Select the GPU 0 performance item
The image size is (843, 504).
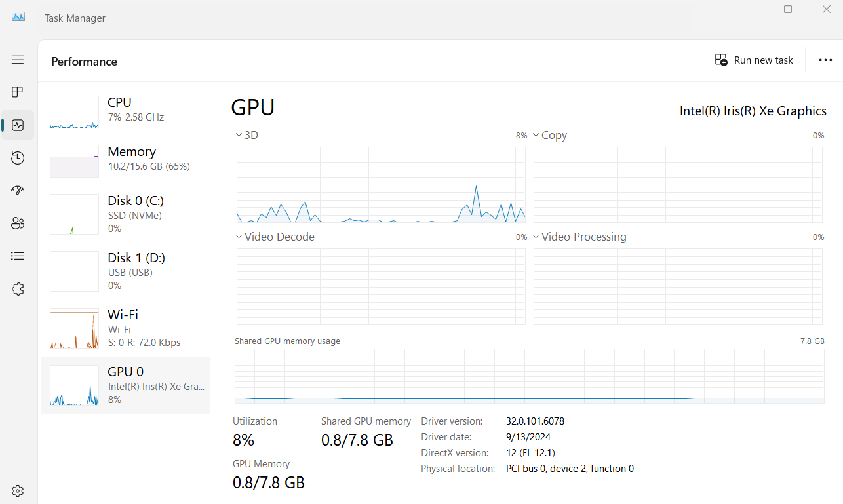point(126,385)
